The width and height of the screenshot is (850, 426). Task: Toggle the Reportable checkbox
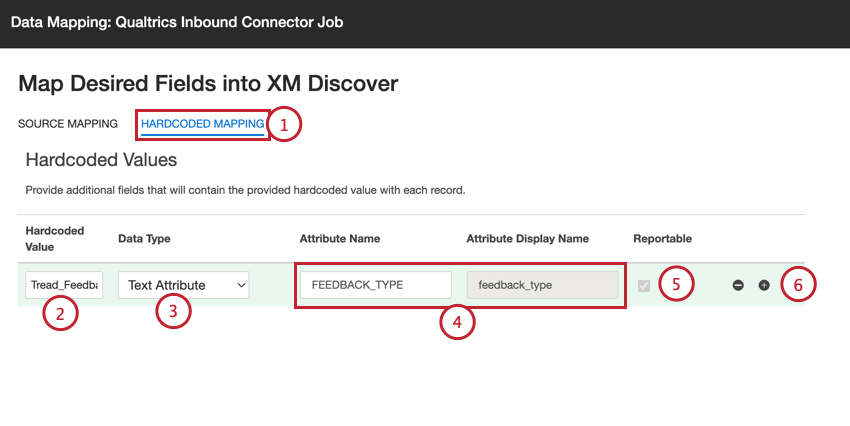pos(644,285)
